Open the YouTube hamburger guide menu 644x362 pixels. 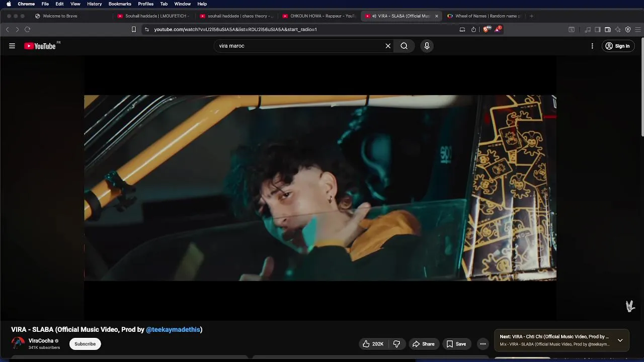12,46
